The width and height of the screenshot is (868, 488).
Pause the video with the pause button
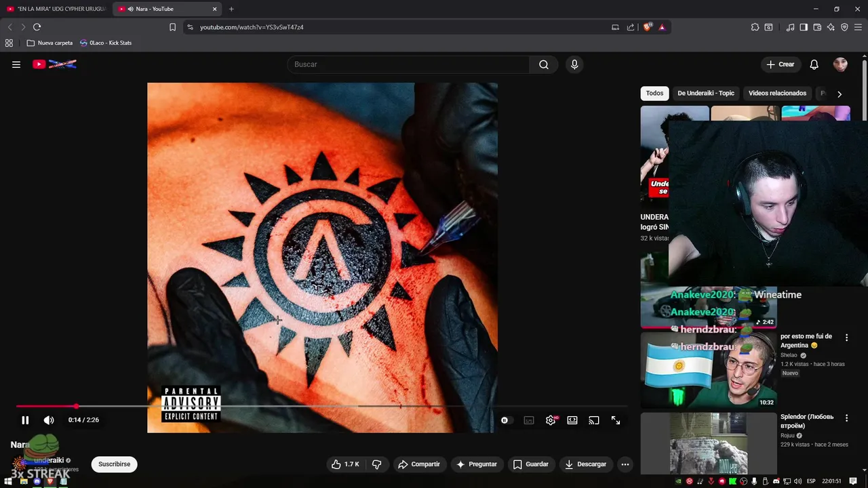[25, 420]
